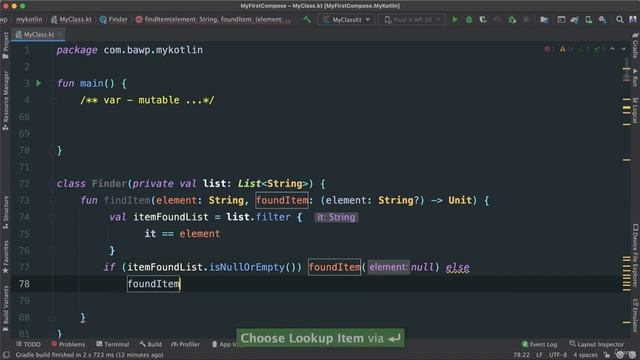Click mykotlin in the breadcrumb bar

(x=29, y=20)
